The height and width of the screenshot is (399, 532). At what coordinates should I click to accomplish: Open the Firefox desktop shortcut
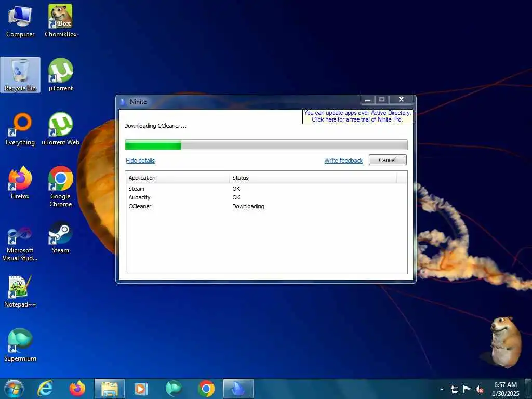[20, 183]
